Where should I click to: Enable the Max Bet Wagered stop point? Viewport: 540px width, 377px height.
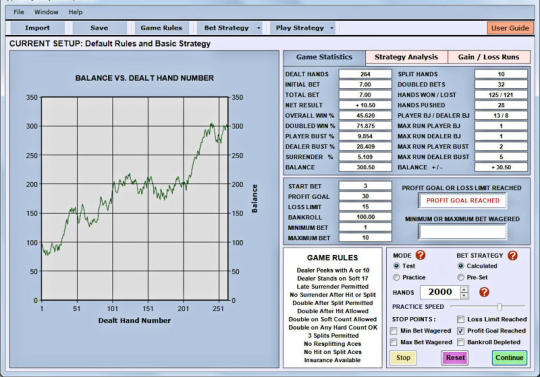[x=393, y=342]
